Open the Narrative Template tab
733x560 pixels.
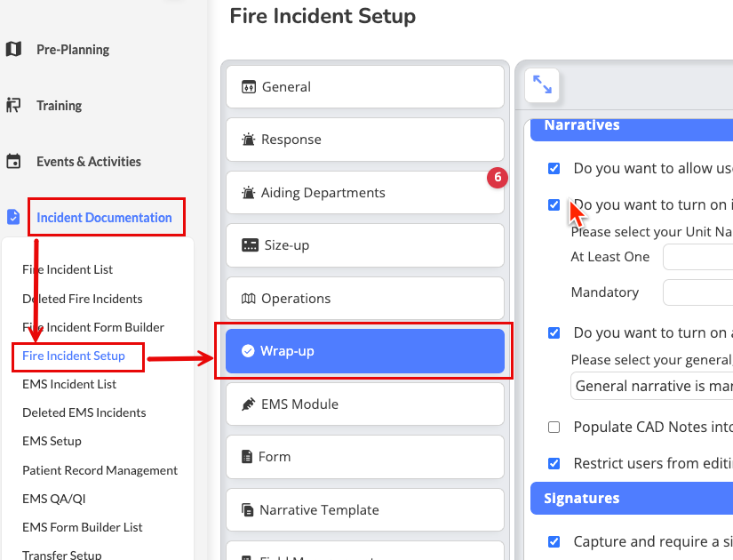(x=365, y=510)
